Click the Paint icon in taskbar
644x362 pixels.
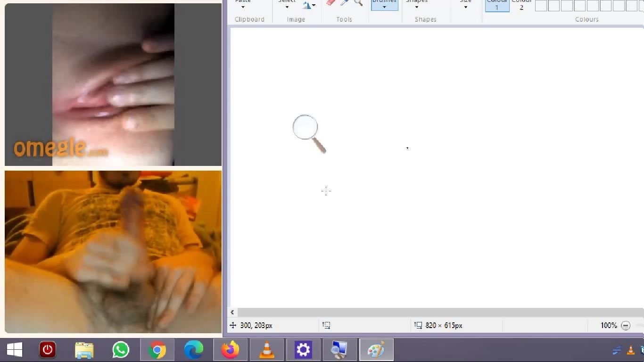pos(376,350)
